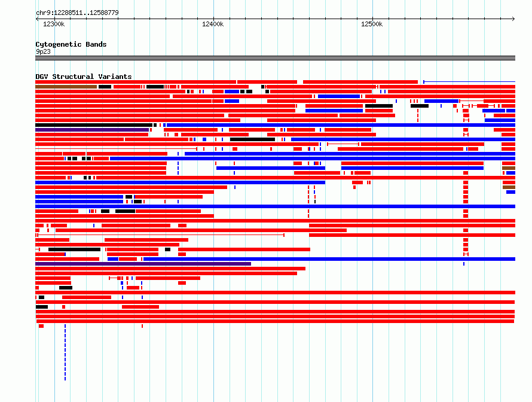Select the 12500k ruler label
The height and width of the screenshot is (402, 532).
click(372, 24)
